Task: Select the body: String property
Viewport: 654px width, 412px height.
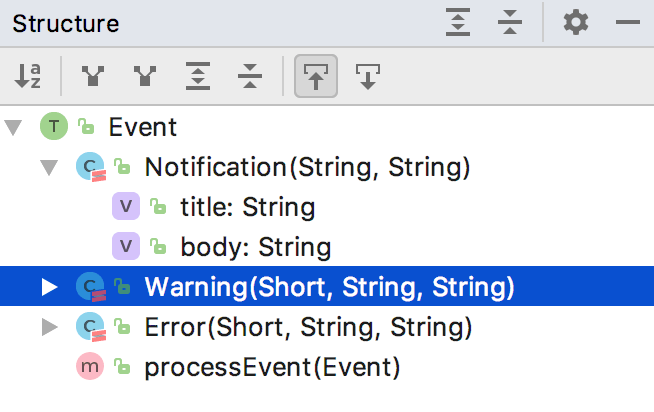Action: [256, 247]
